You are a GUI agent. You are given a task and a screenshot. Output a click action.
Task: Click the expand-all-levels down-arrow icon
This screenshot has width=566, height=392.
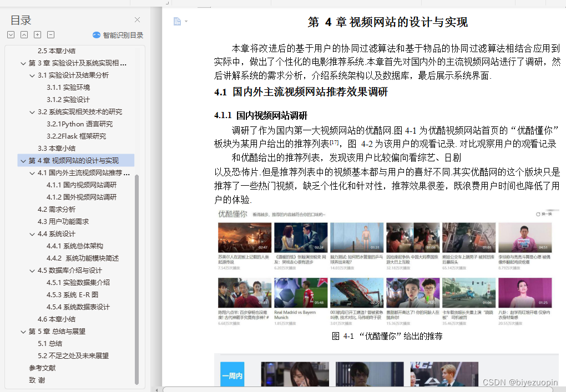click(11, 34)
